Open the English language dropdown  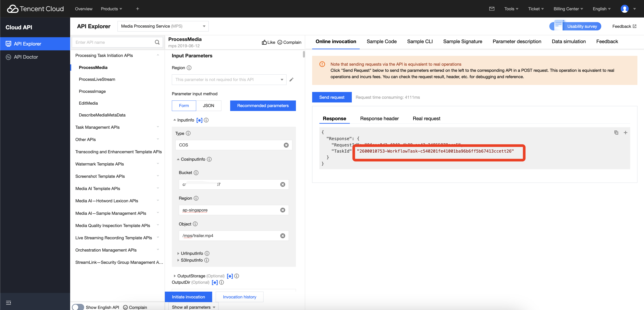pos(601,9)
